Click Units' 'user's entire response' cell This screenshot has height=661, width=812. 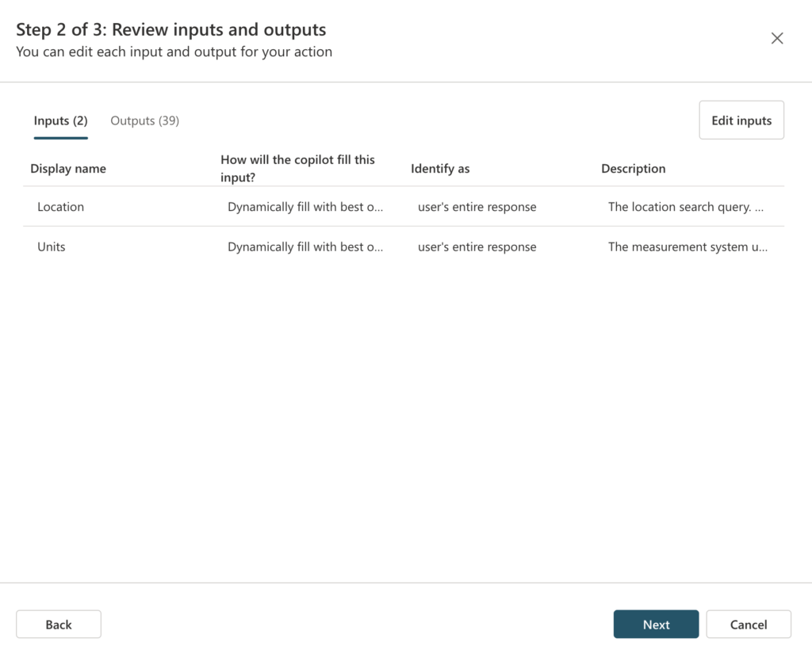(x=477, y=247)
